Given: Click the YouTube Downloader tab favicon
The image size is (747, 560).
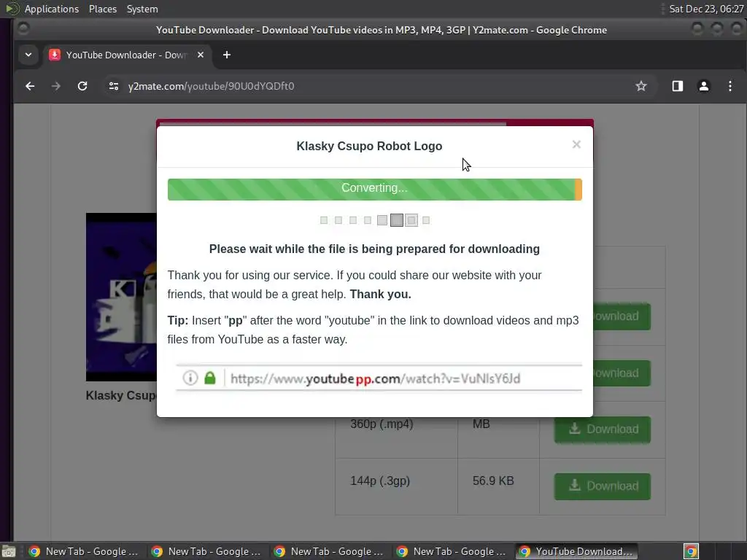Looking at the screenshot, I should pos(55,55).
